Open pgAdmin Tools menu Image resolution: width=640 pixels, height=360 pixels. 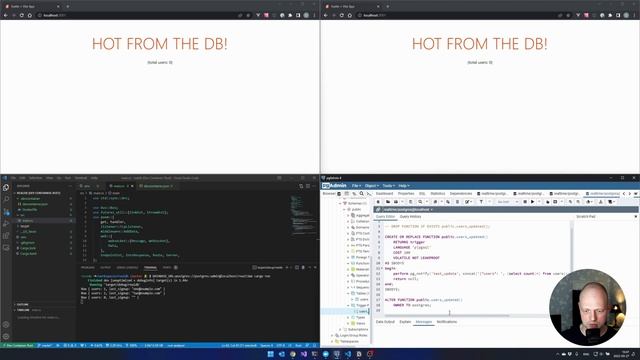click(x=389, y=186)
